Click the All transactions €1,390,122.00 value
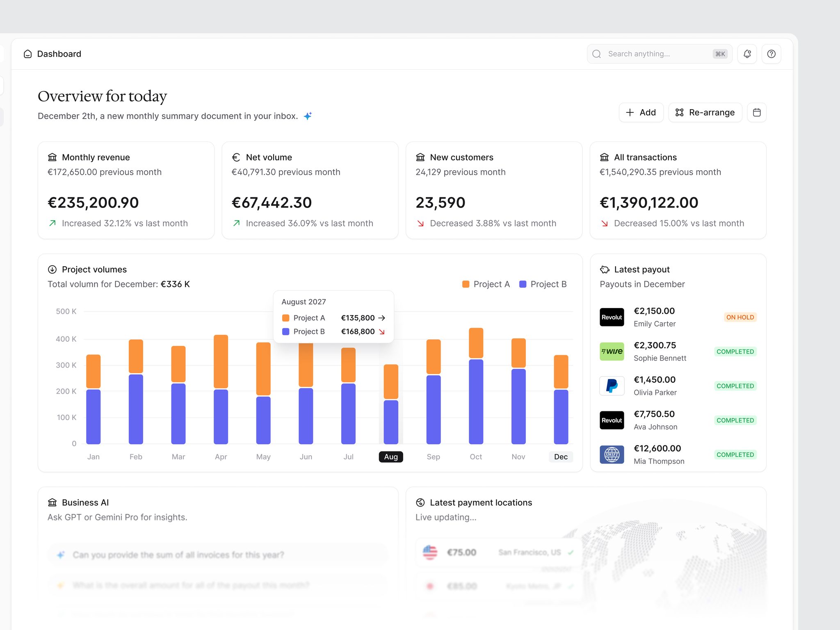This screenshot has width=840, height=630. point(649,203)
